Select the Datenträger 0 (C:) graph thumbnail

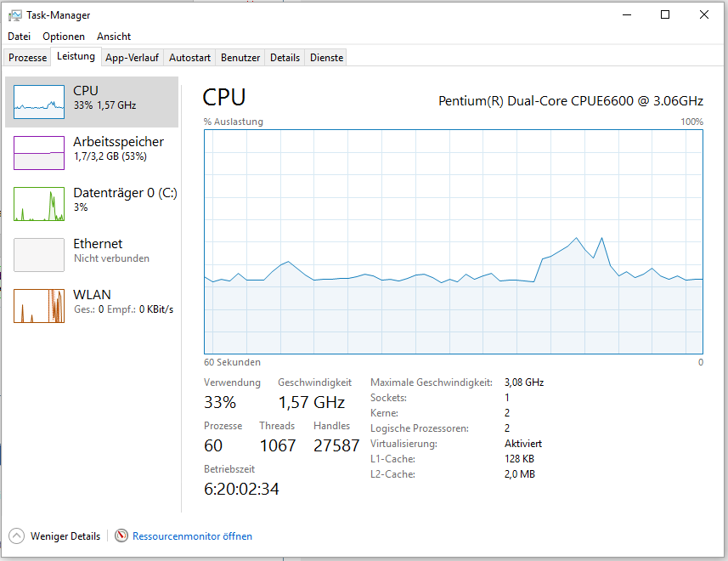click(39, 204)
